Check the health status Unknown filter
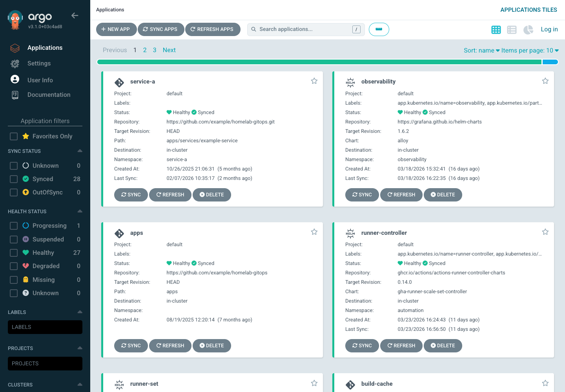The width and height of the screenshot is (565, 392). [x=14, y=293]
